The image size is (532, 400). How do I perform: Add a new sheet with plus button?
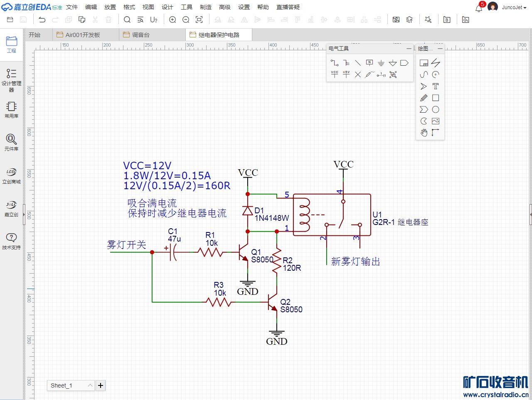[x=101, y=385]
